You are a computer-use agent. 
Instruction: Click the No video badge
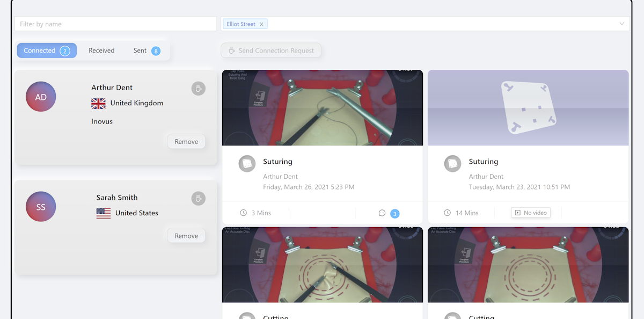pos(531,213)
